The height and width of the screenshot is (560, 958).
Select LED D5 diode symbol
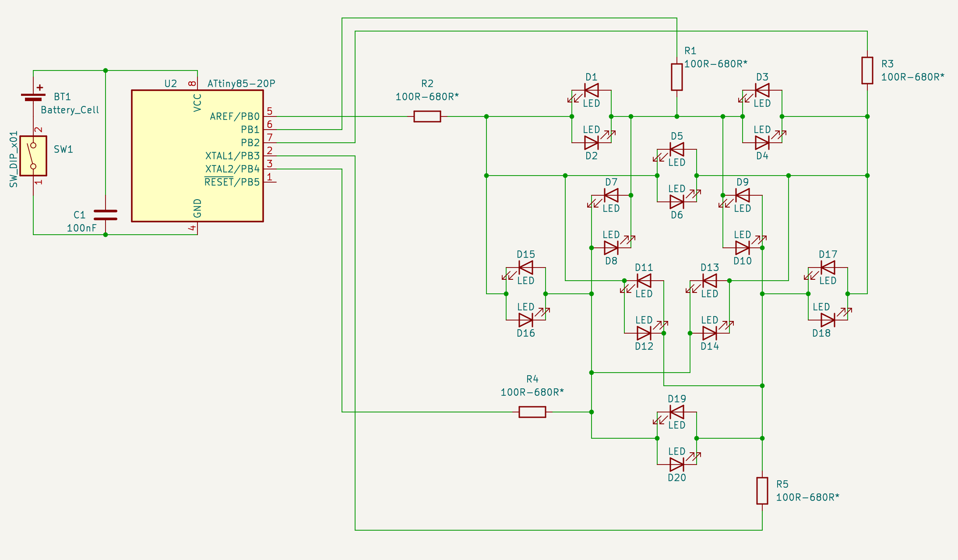[x=677, y=149]
